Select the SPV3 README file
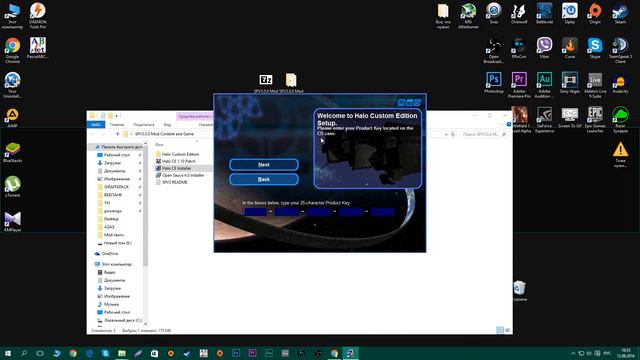This screenshot has height=360, width=640. click(x=171, y=182)
